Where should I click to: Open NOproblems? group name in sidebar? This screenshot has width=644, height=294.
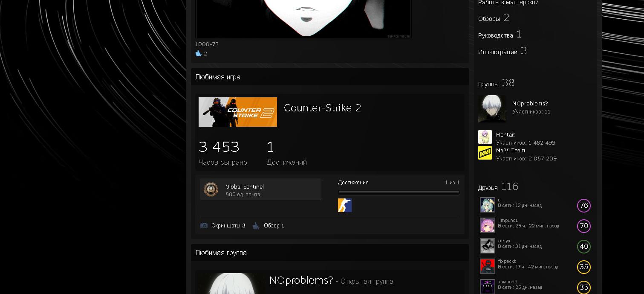pos(530,104)
